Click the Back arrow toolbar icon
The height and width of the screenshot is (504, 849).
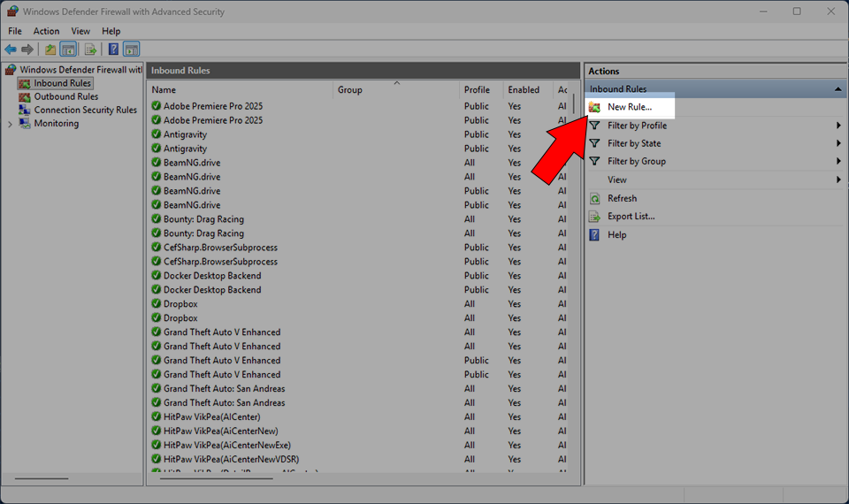point(11,50)
